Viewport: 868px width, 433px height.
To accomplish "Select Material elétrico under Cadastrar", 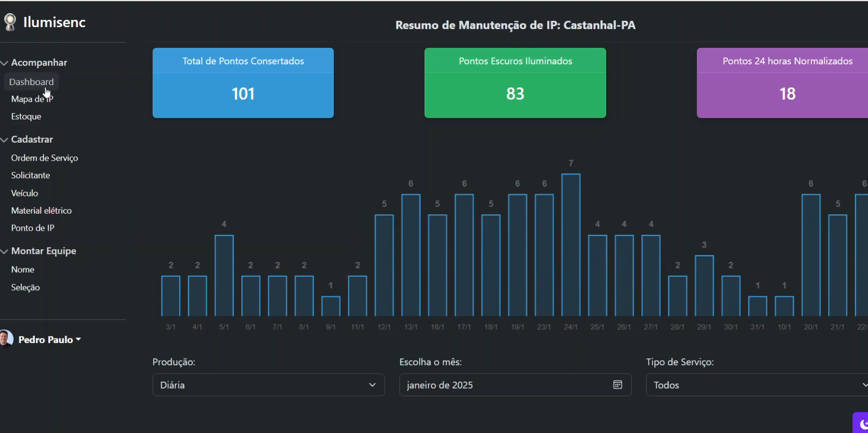I will pos(42,210).
